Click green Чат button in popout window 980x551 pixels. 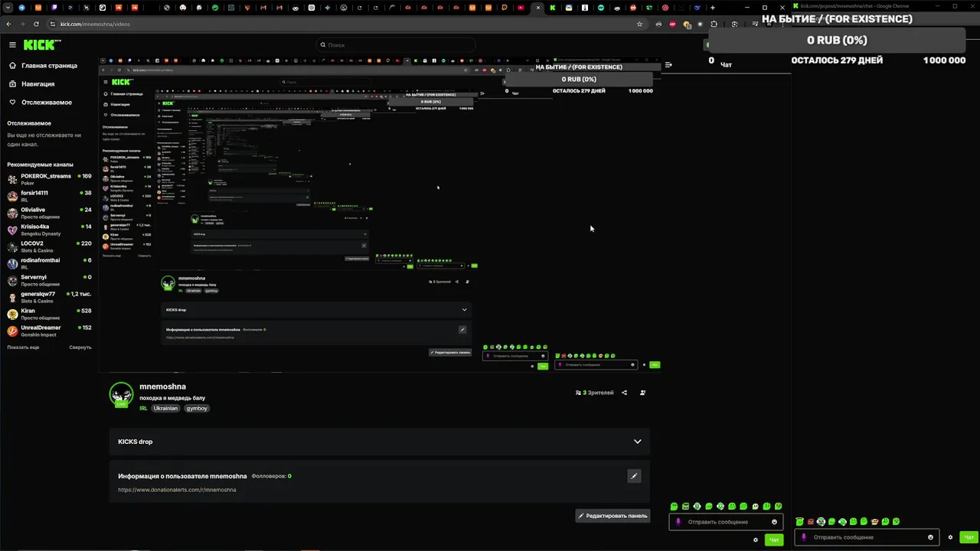click(x=969, y=537)
